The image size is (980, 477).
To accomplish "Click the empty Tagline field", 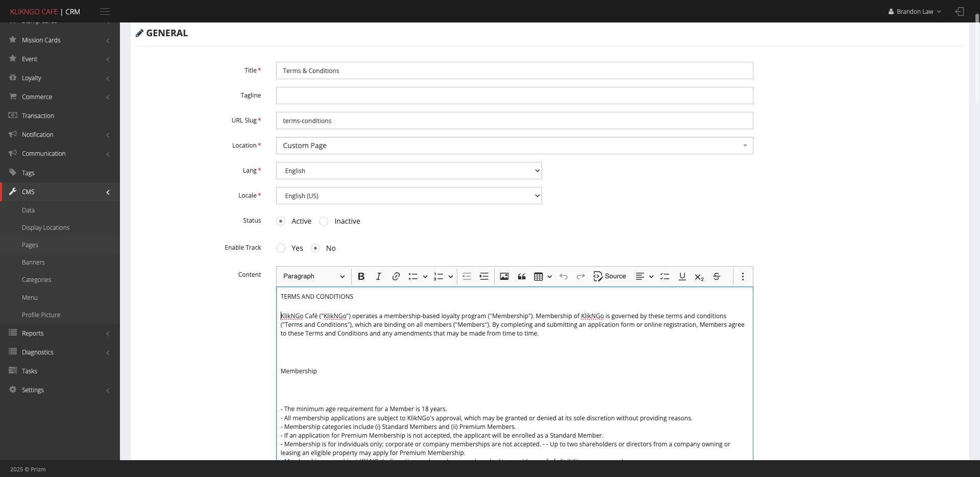I will 514,96.
